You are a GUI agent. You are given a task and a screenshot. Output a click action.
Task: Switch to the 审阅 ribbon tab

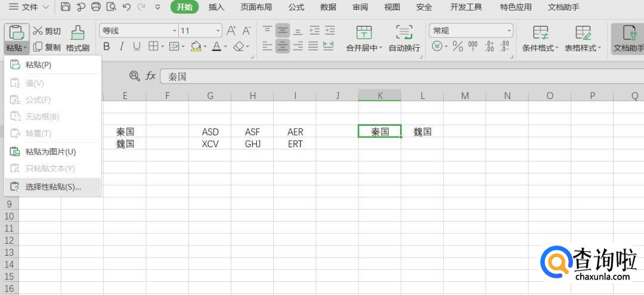[360, 7]
